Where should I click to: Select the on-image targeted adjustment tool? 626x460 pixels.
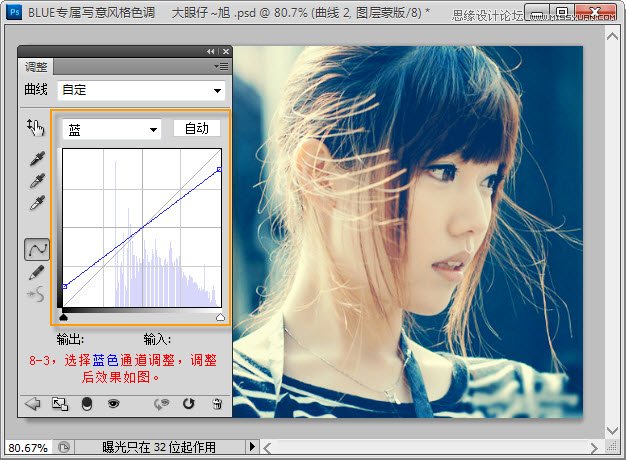pos(36,127)
